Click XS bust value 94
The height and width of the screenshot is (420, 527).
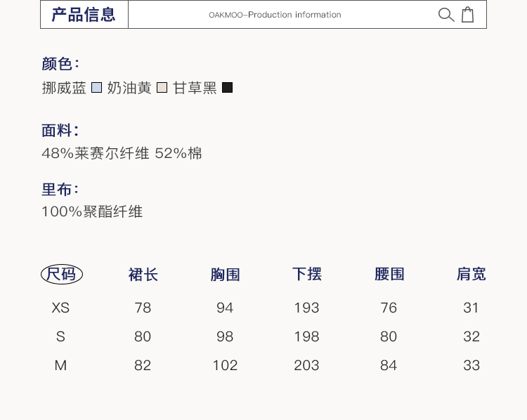pos(225,308)
